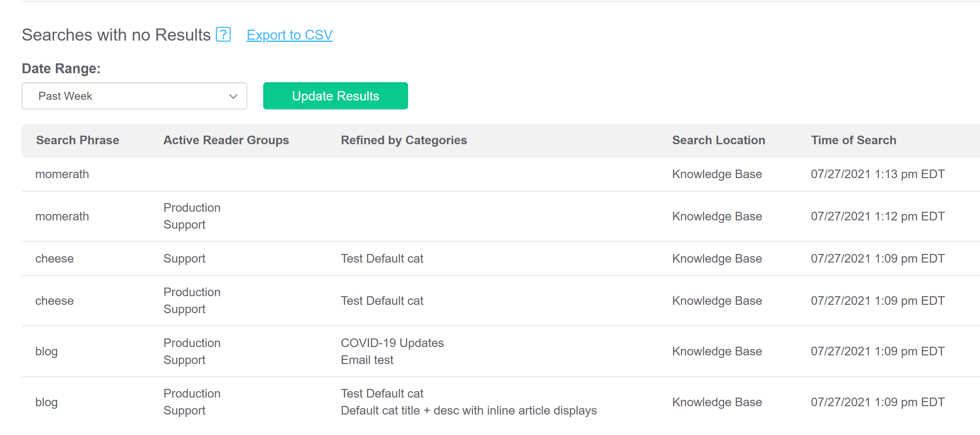980x435 pixels.
Task: Click the help question mark icon
Action: point(223,35)
